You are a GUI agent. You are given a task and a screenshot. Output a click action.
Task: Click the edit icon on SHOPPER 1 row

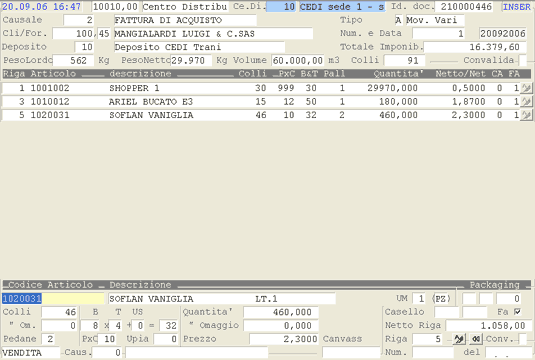pyautogui.click(x=526, y=88)
